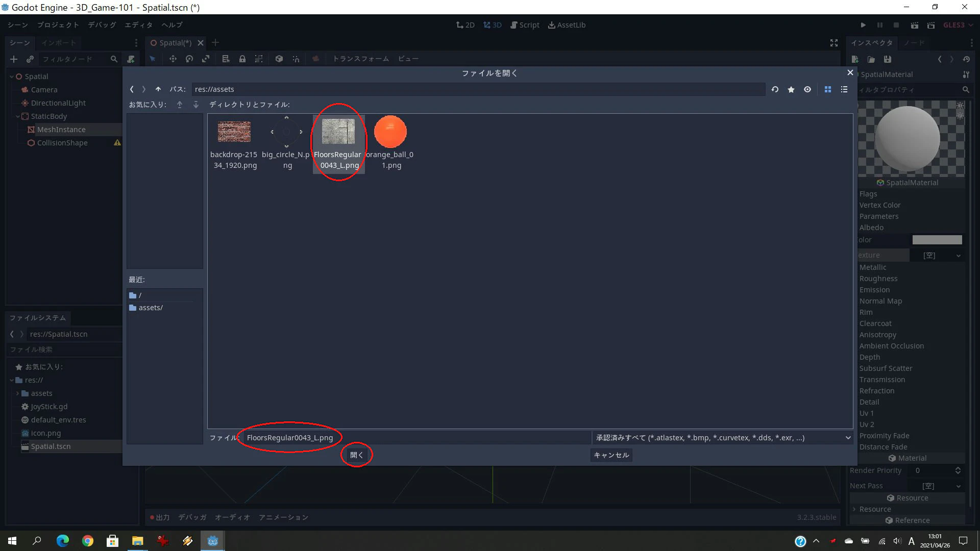Select big_circle_N.png file

click(286, 144)
